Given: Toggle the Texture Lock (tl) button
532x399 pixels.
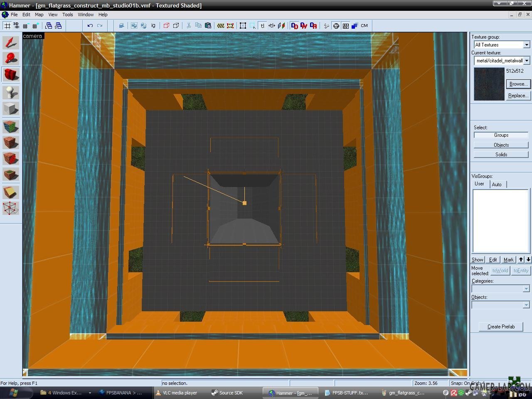Looking at the screenshot, I should click(x=262, y=26).
